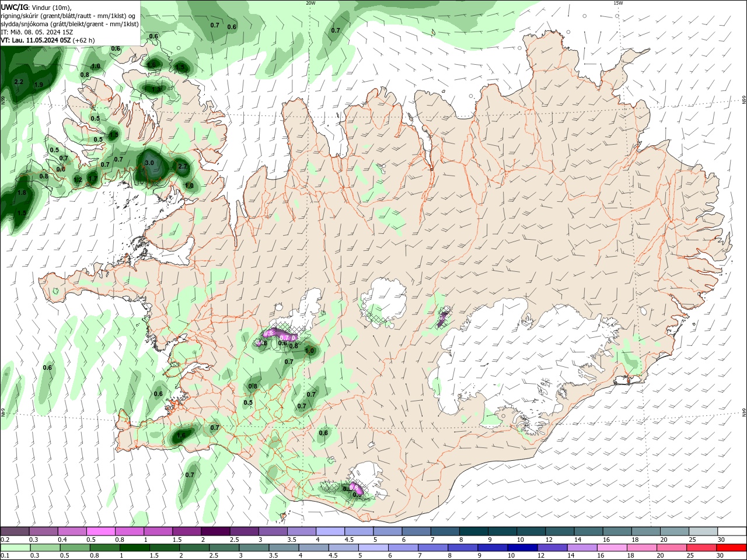The image size is (747, 560).
Task: Click the '1.8' precipitation value on the map
Action: click(x=22, y=192)
